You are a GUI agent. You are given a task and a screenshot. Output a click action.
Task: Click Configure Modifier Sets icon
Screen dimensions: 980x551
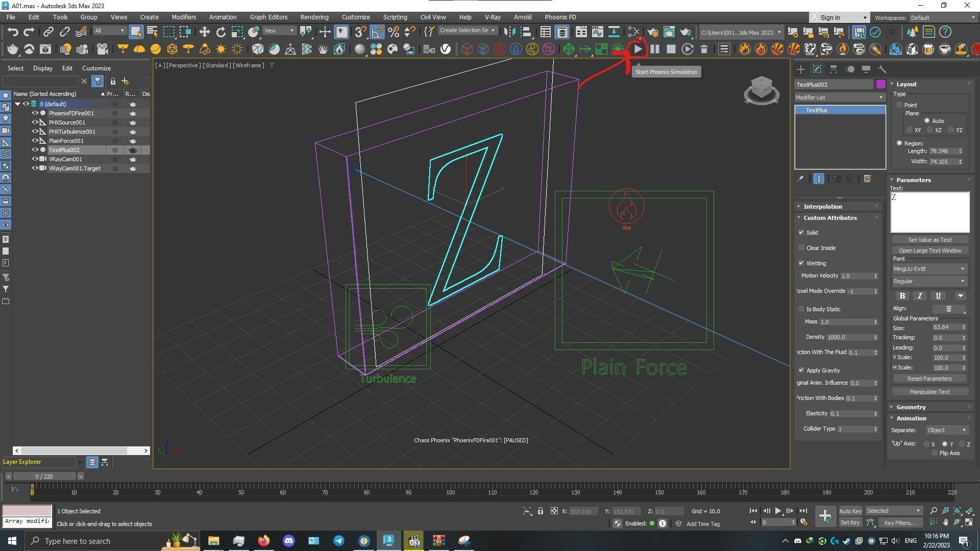coord(867,179)
